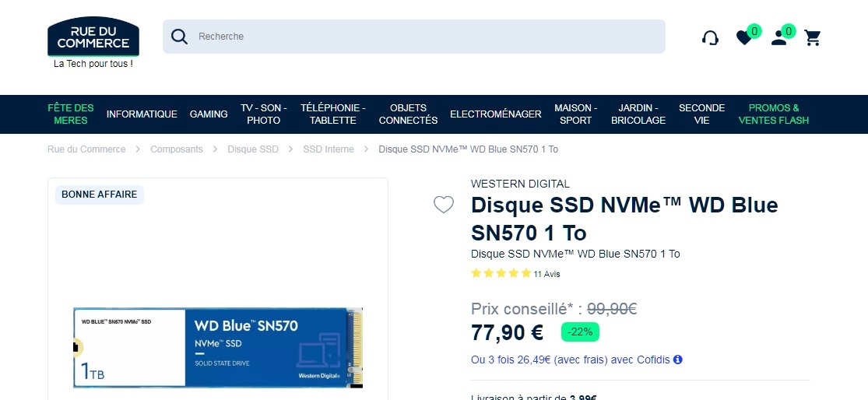The width and height of the screenshot is (868, 400).
Task: Open user account icon
Action: click(779, 37)
